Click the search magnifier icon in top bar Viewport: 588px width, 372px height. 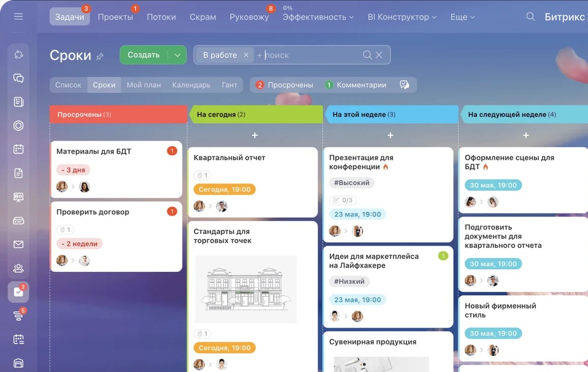click(x=530, y=17)
